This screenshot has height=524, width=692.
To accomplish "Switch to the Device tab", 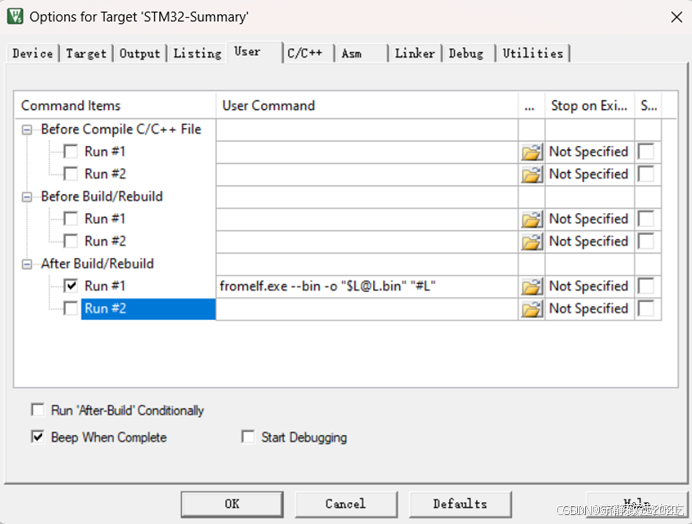I will click(33, 53).
